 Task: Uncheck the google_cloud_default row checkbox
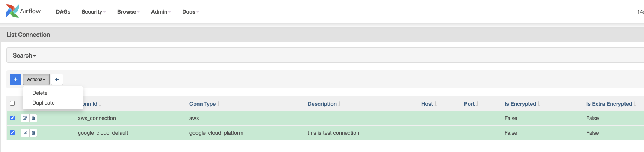pyautogui.click(x=12, y=133)
